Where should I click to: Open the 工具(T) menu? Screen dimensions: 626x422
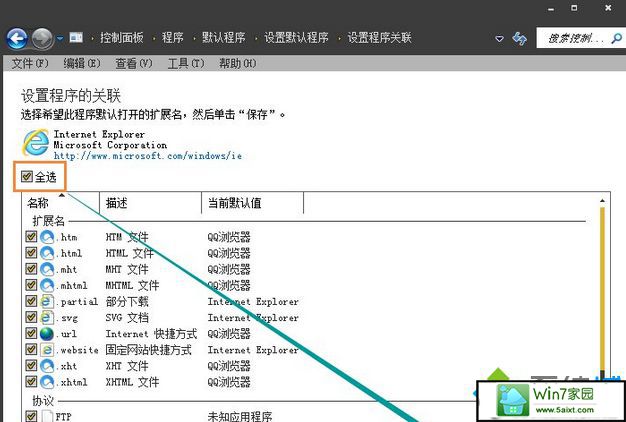tap(186, 63)
